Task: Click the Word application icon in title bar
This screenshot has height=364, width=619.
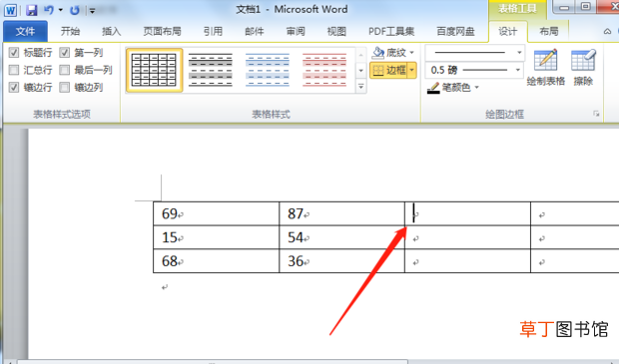Action: pos(11,10)
